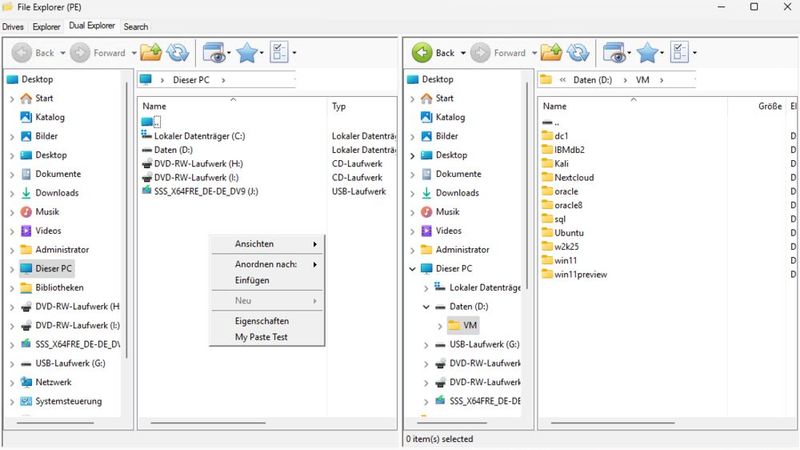Image resolution: width=800 pixels, height=450 pixels.
Task: Click Dieser PC in left address bar
Action: pyautogui.click(x=191, y=80)
